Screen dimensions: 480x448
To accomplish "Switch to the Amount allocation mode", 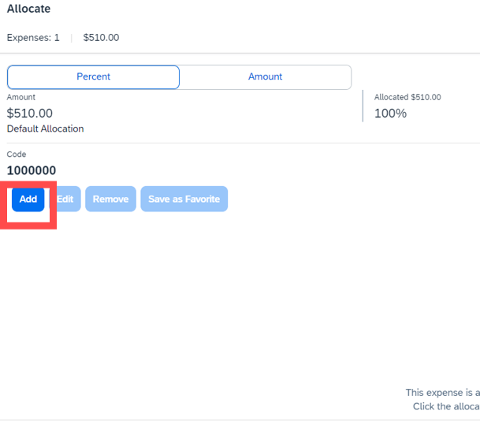I will [265, 77].
